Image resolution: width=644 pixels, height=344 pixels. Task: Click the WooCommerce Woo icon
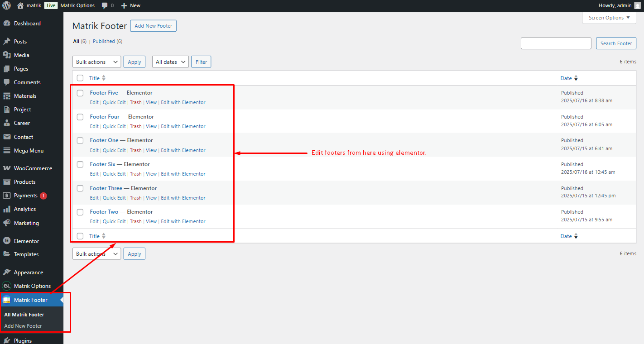tap(7, 168)
